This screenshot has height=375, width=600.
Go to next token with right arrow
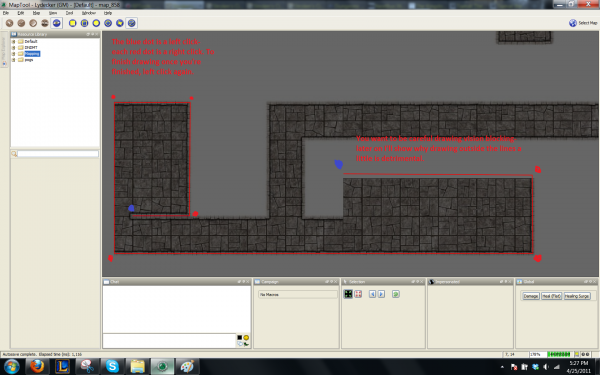click(x=381, y=294)
